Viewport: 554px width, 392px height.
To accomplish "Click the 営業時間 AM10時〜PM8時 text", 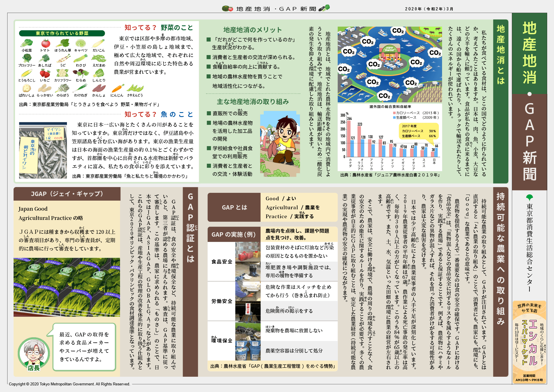I will 529,378.
